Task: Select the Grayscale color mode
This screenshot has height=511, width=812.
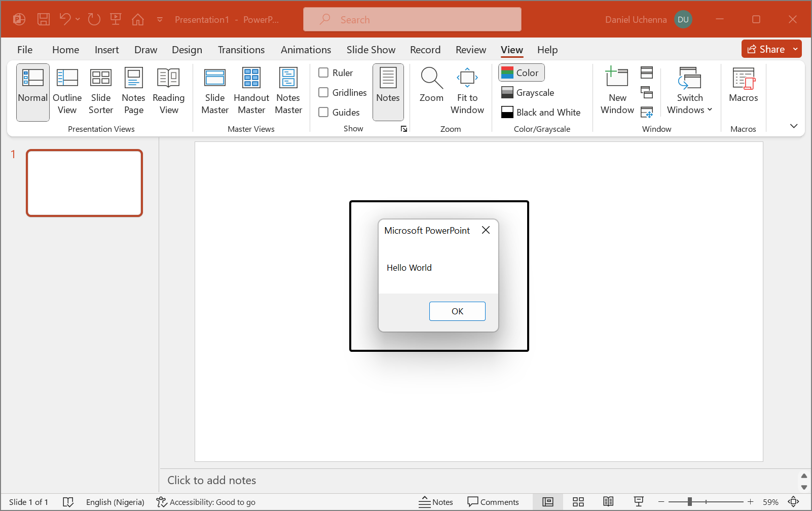Action: (x=528, y=92)
